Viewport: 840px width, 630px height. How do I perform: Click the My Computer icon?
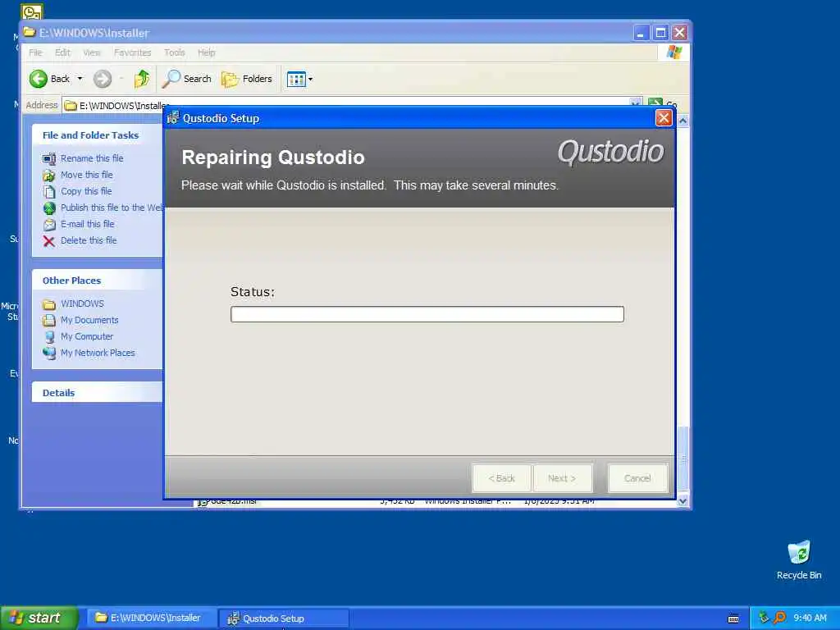[48, 337]
